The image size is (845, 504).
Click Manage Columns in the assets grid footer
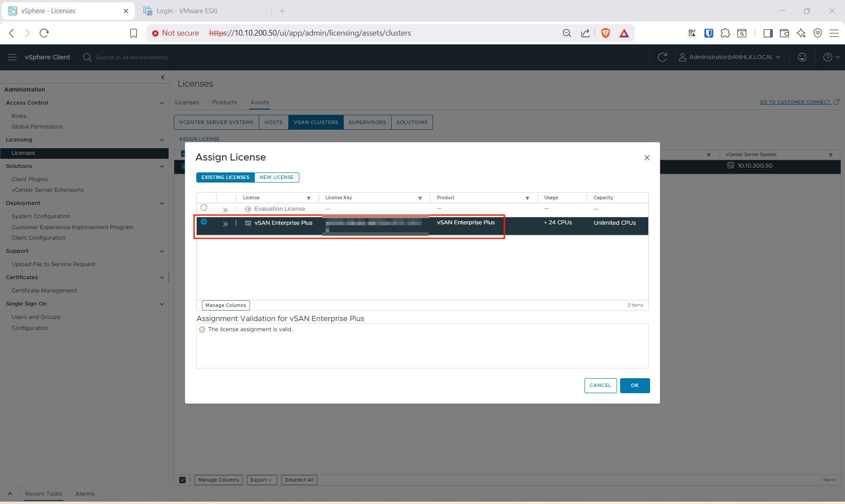[219, 480]
